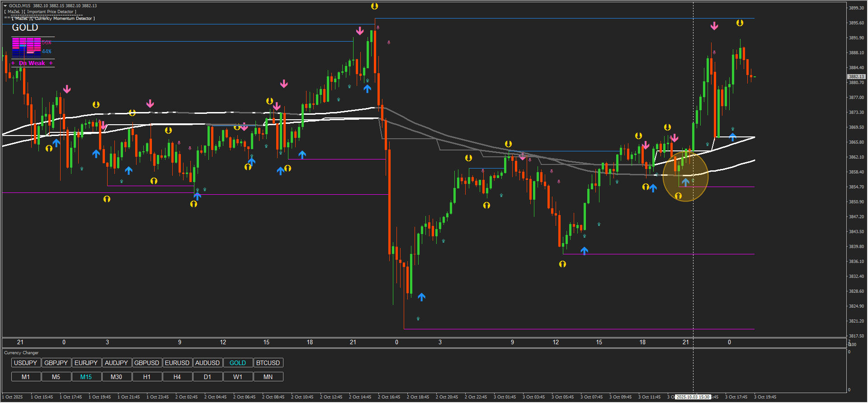The image size is (868, 403).
Task: Switch symbol to EURUSD
Action: (177, 363)
